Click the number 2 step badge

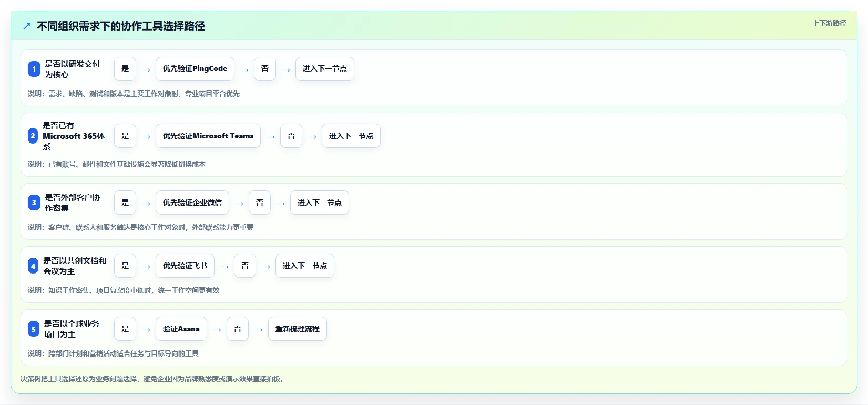click(33, 136)
